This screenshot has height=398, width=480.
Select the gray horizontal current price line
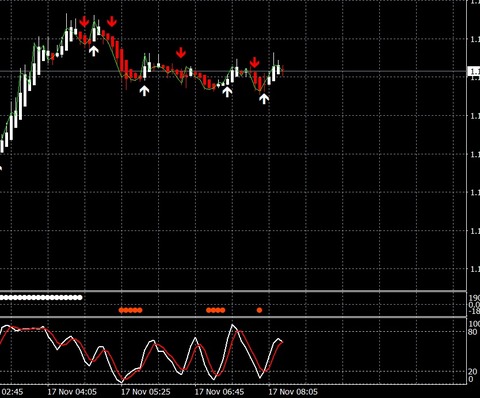(x=233, y=71)
